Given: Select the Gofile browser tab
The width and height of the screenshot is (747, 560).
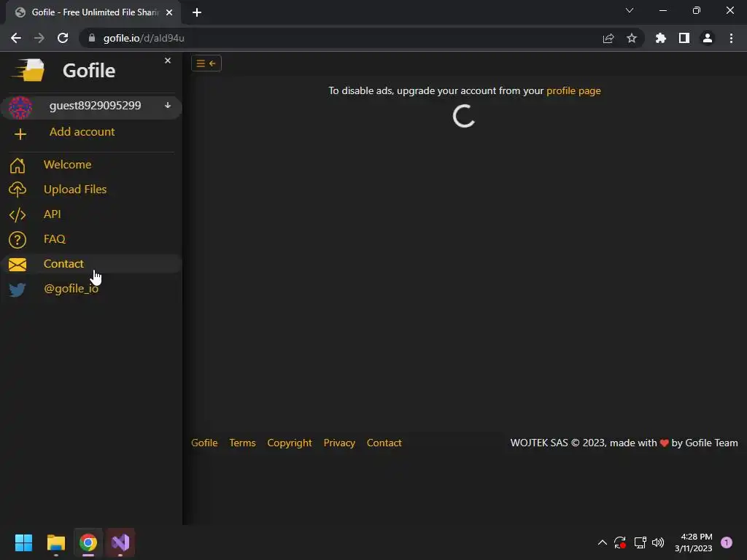Looking at the screenshot, I should pos(93,12).
